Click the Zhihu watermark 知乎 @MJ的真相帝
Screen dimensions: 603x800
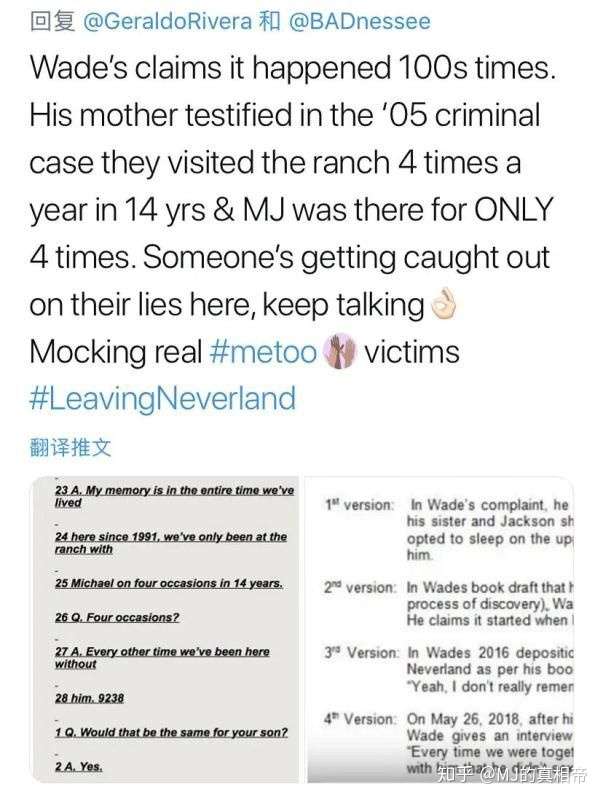pos(513,774)
